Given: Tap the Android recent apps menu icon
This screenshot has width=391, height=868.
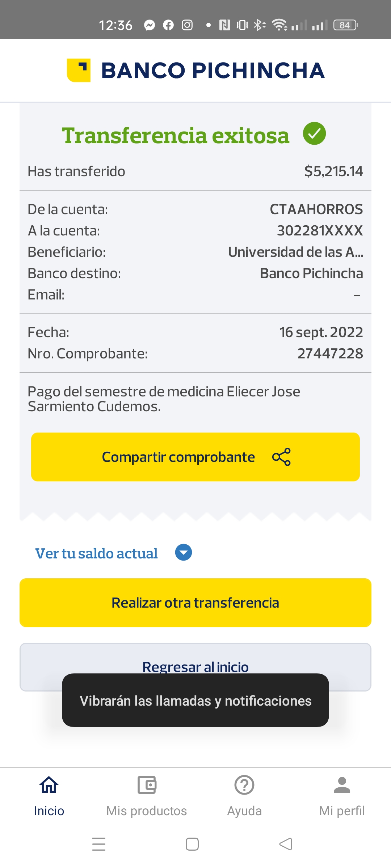Looking at the screenshot, I should click(x=98, y=844).
